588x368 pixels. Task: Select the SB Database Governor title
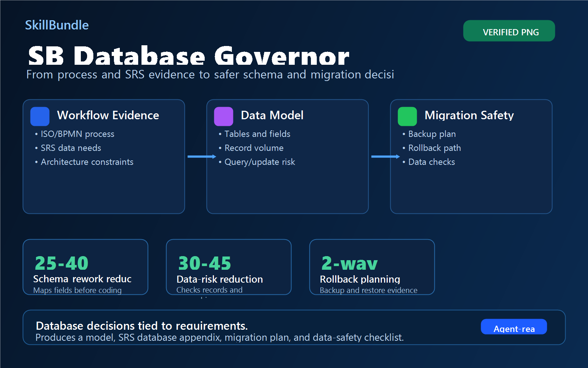click(189, 56)
